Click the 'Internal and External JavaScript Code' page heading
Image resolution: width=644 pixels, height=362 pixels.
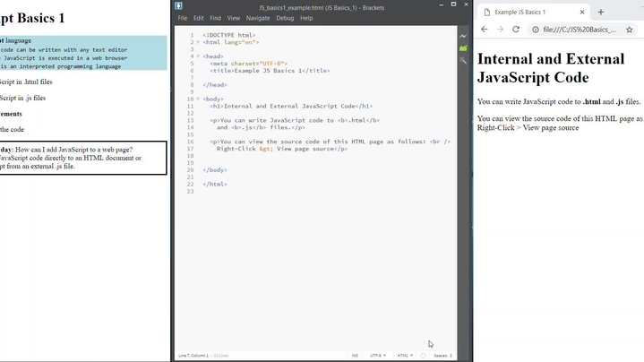551,68
